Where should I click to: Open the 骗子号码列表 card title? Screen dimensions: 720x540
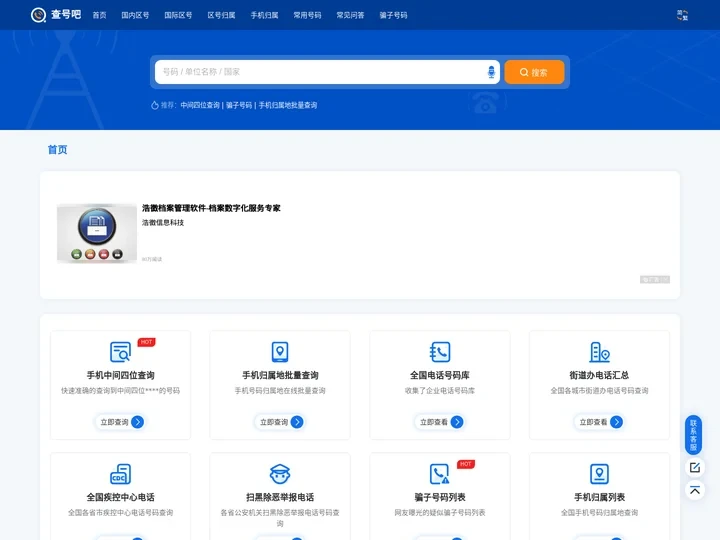440,497
